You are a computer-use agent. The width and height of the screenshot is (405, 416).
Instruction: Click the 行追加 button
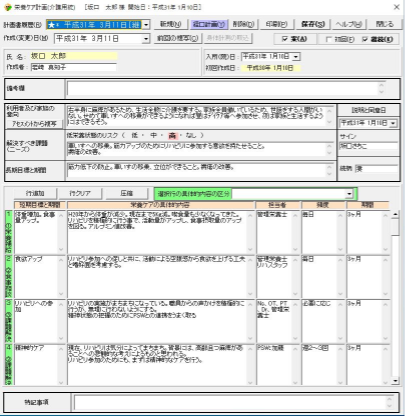pyautogui.click(x=35, y=193)
